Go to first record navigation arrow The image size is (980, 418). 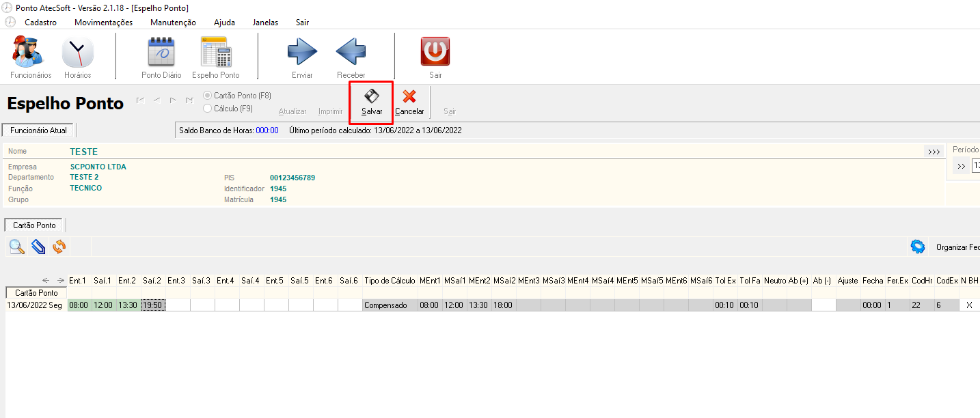click(x=141, y=100)
